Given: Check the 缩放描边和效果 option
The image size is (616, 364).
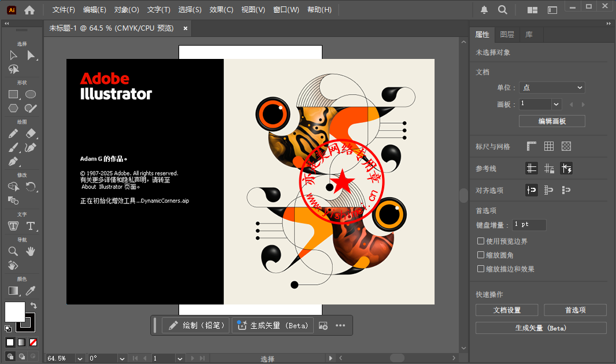Looking at the screenshot, I should 480,269.
